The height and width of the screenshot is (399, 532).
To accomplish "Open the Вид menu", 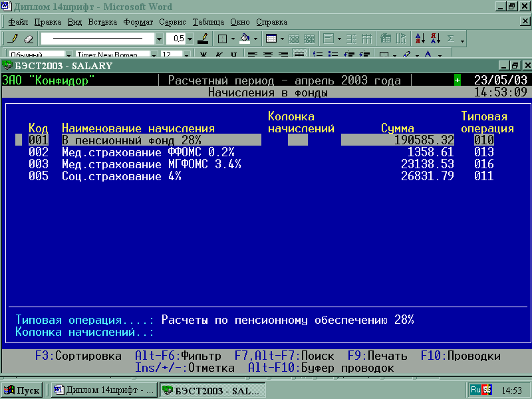I will tap(74, 22).
